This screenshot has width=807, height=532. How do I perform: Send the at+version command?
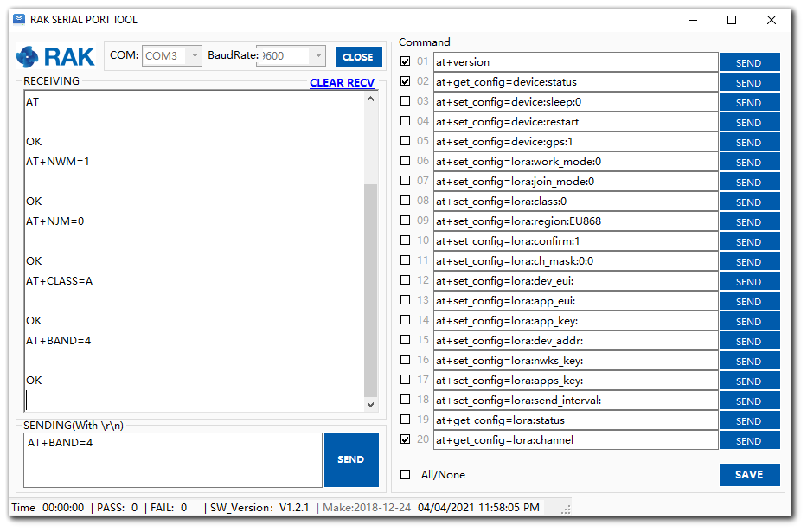pos(749,62)
